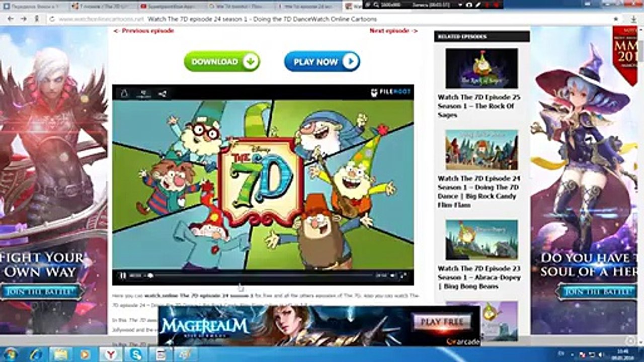This screenshot has width=644, height=362.
Task: Click the bell-shaped icon in the video player header
Action: coord(124,93)
